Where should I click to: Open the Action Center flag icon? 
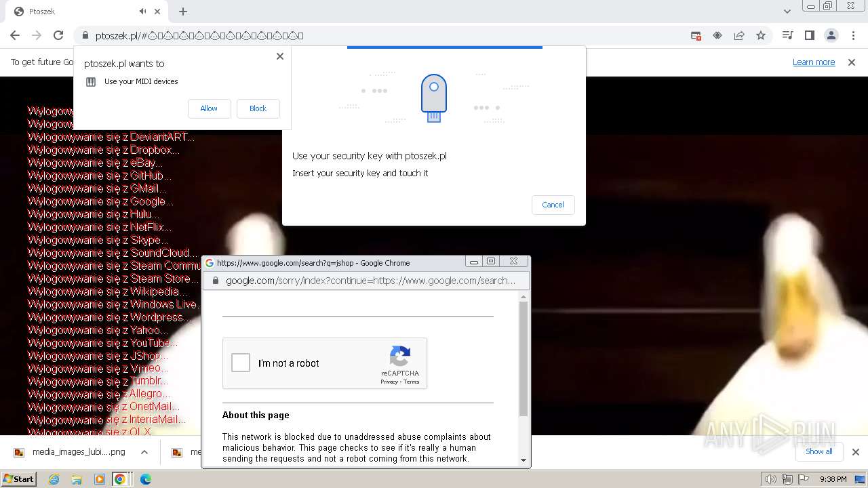[803, 479]
